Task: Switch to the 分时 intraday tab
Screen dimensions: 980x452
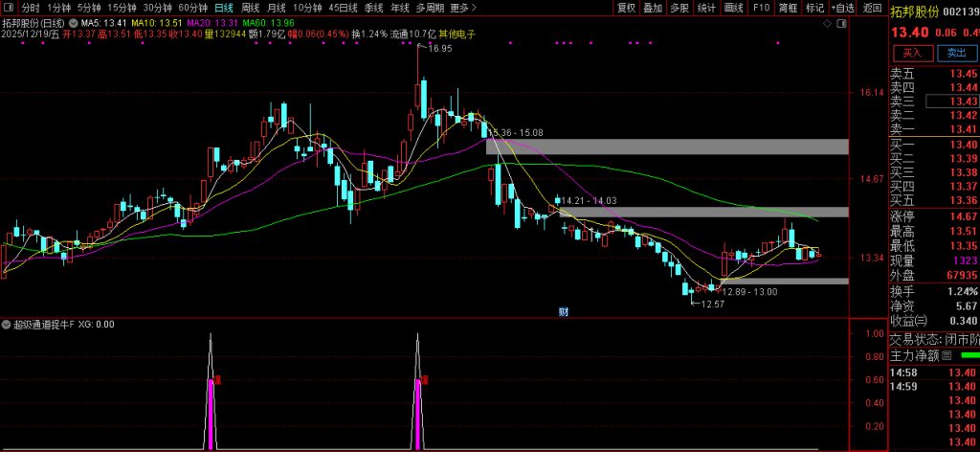Action: pyautogui.click(x=31, y=8)
